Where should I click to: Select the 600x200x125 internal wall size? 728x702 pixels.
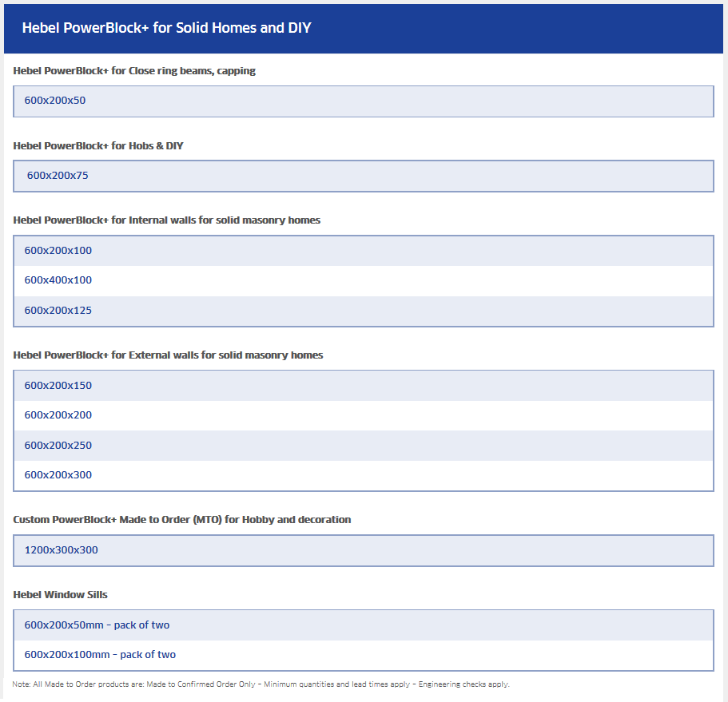point(363,311)
